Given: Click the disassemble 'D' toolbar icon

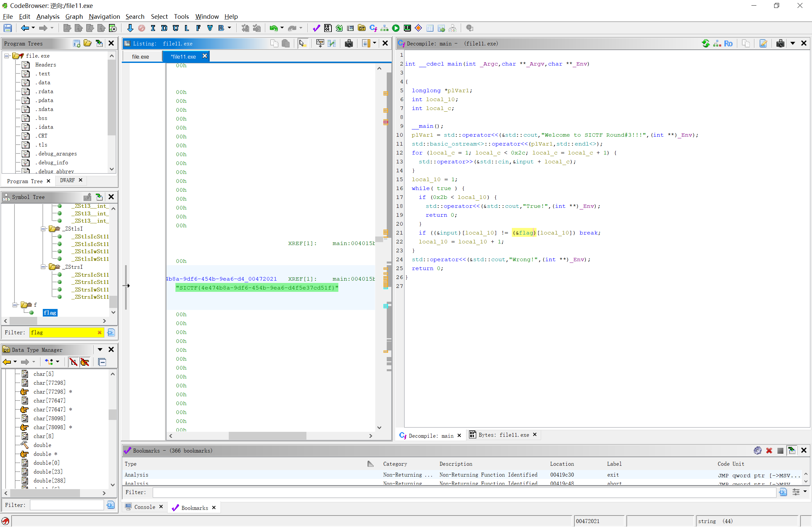Looking at the screenshot, I should tap(164, 28).
